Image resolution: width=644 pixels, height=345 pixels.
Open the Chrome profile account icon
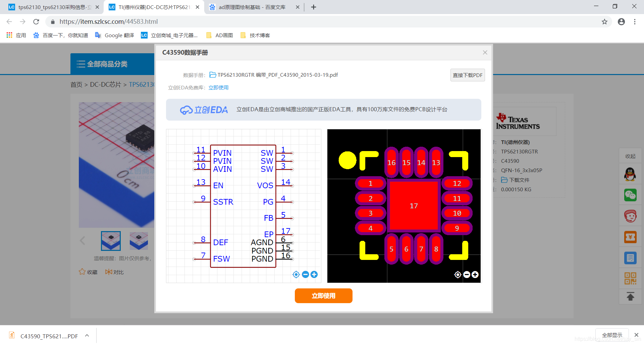pos(621,22)
